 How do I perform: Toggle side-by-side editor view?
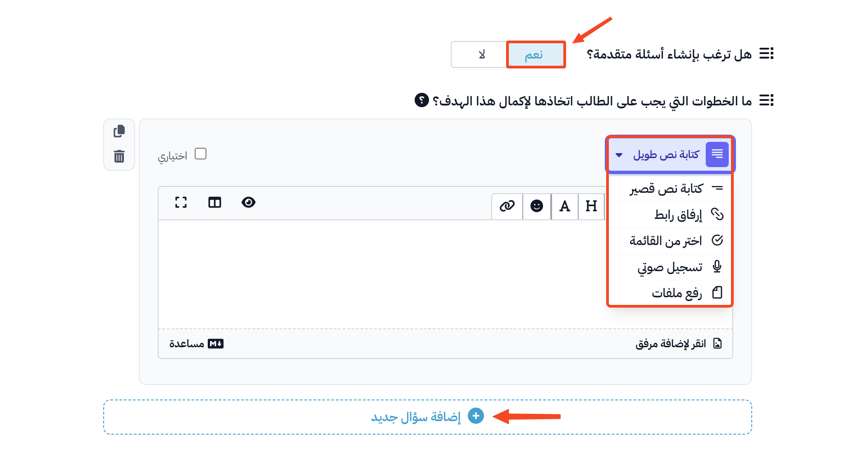[x=215, y=202]
